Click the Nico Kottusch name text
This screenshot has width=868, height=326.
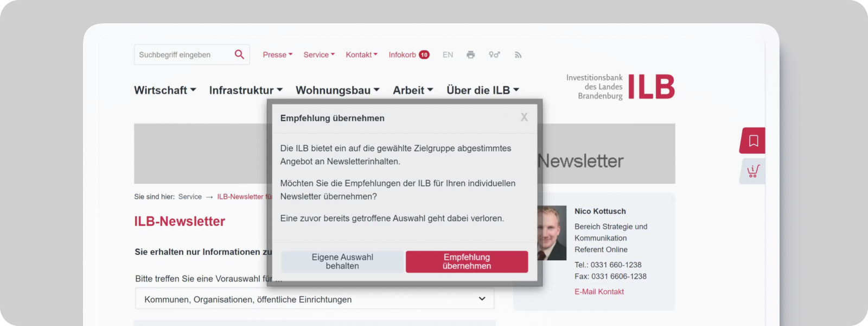click(600, 211)
